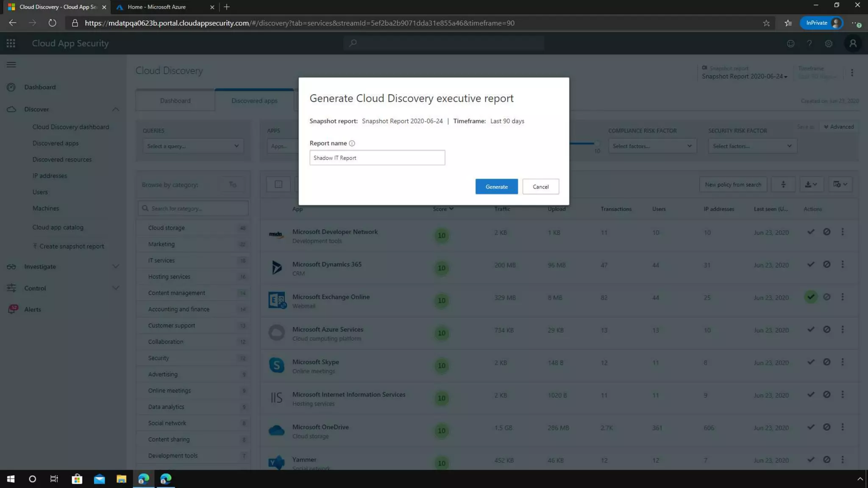The width and height of the screenshot is (868, 488).
Task: Switch to Home - Microsoft Azure browser tab
Action: pos(157,7)
